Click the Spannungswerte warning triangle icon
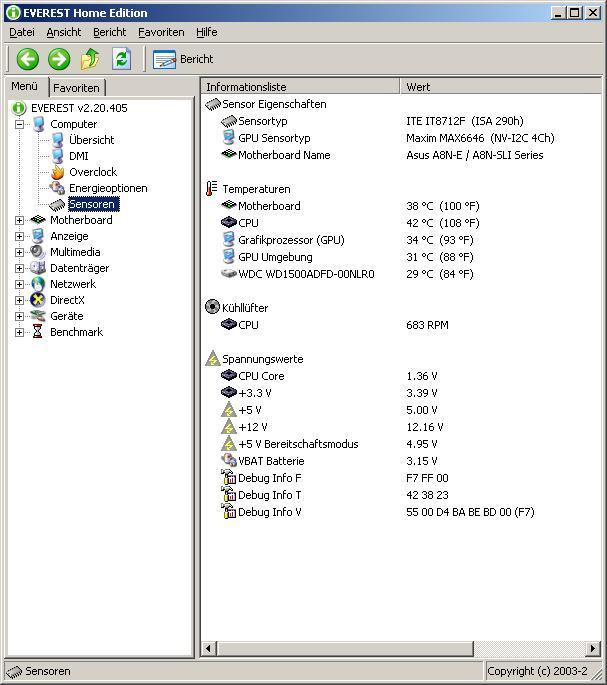Viewport: 607px width, 685px height. tap(213, 359)
